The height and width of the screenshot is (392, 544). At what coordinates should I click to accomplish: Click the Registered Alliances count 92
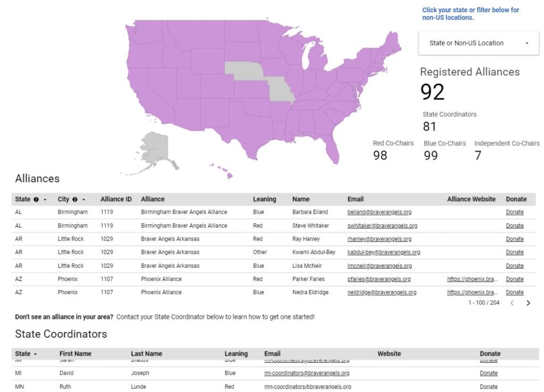[432, 92]
